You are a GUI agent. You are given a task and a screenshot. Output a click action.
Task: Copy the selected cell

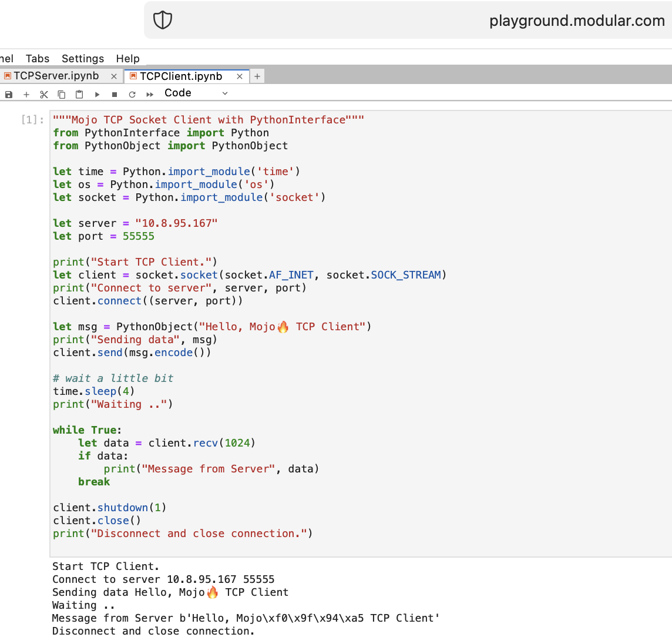(x=62, y=94)
